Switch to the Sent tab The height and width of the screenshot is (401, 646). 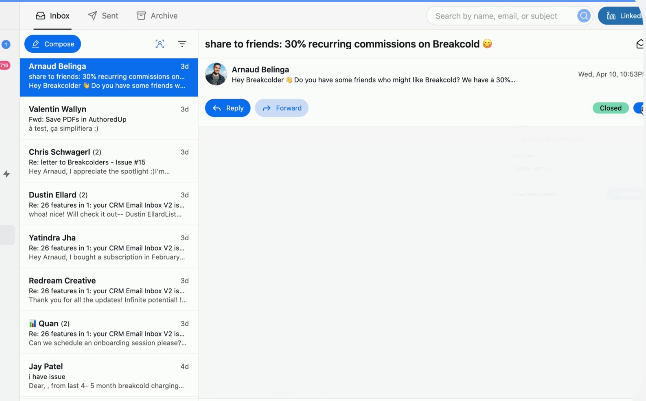pos(103,16)
